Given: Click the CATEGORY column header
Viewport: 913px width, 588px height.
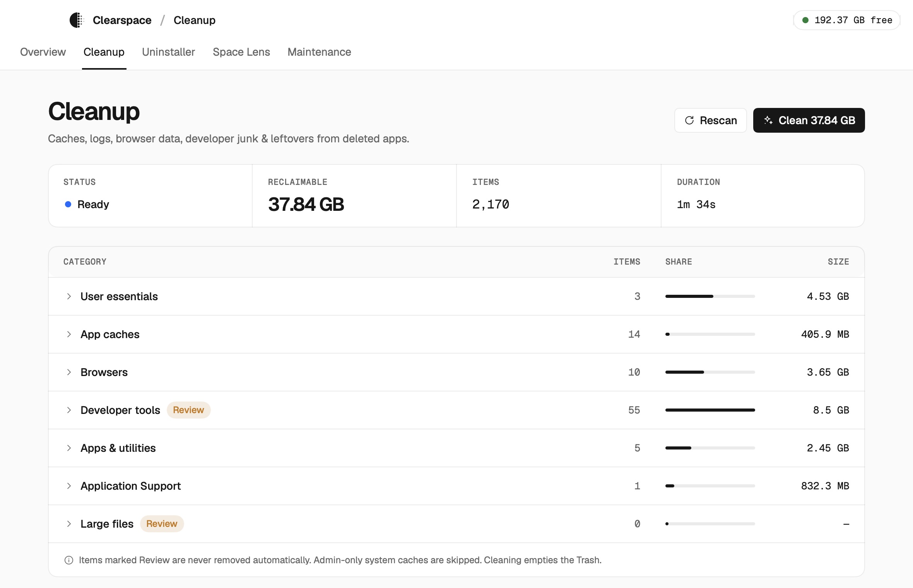Looking at the screenshot, I should click(x=85, y=262).
